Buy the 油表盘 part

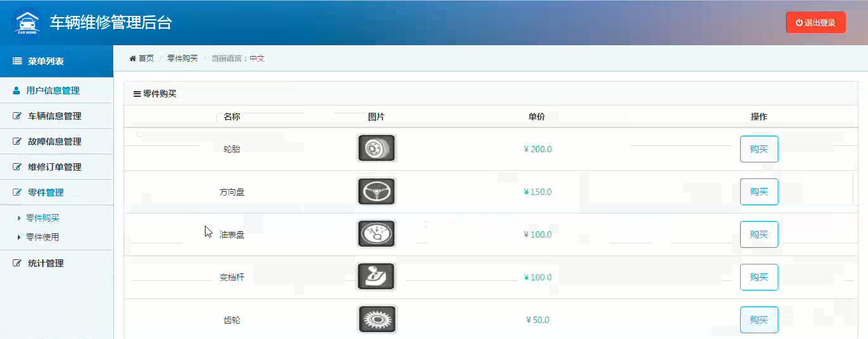click(x=759, y=234)
